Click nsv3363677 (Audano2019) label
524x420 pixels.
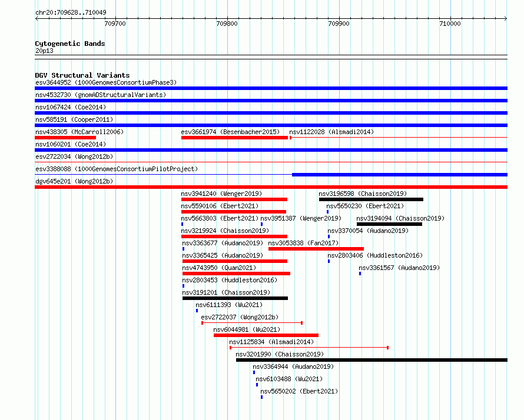coord(223,243)
